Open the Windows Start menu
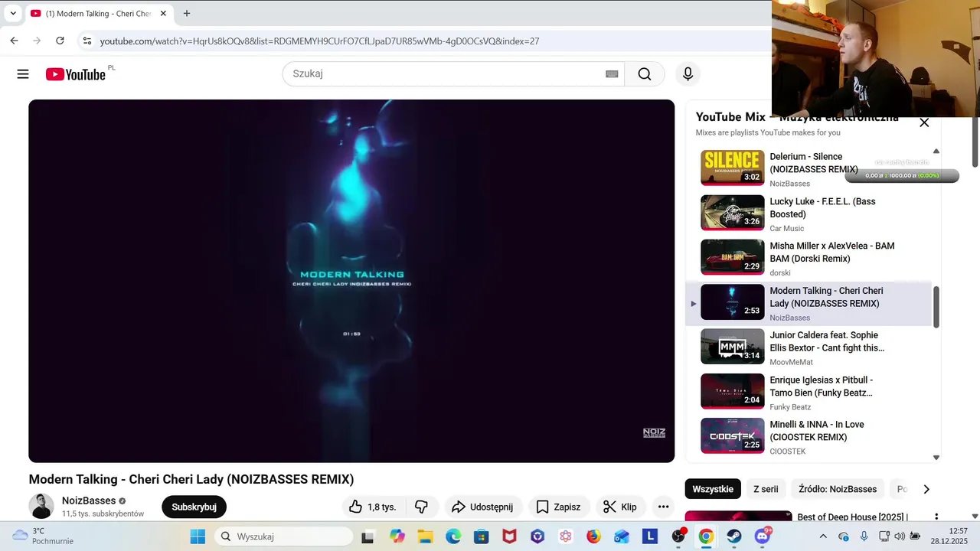The image size is (980, 551). pyautogui.click(x=198, y=536)
